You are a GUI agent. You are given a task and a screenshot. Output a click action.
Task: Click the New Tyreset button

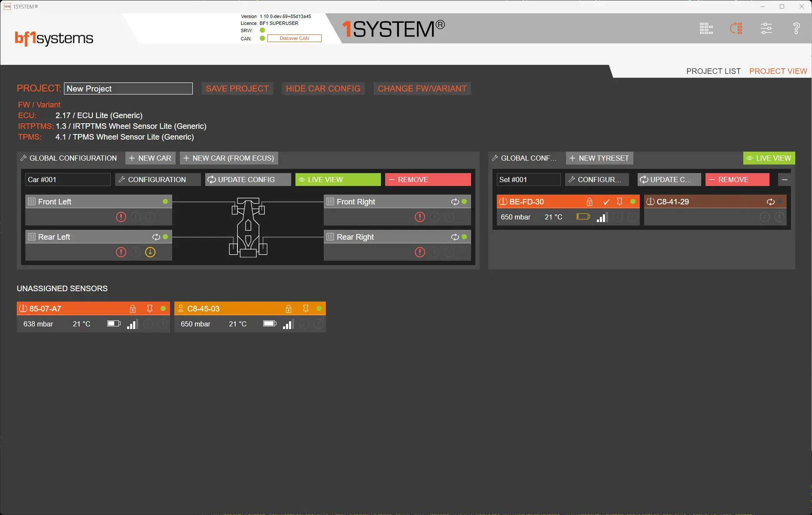599,158
